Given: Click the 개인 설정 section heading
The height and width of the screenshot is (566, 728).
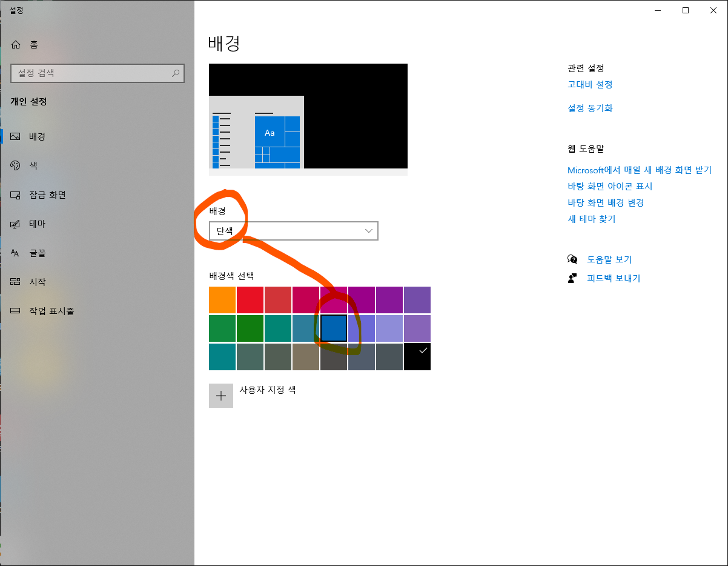Looking at the screenshot, I should 28,102.
